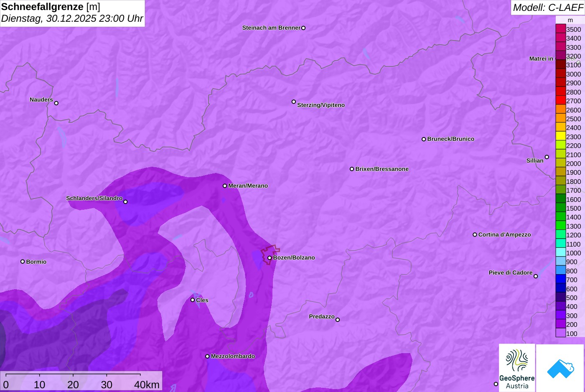Click the Steinach am Brenner marker dot
Screen dimensions: 585x392
point(303,28)
